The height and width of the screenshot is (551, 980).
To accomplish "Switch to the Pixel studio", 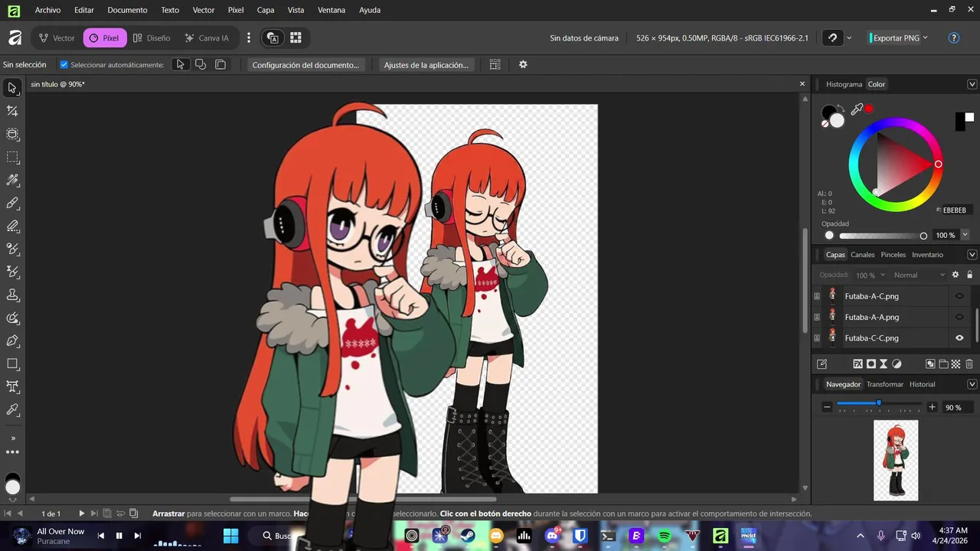I will [x=105, y=37].
